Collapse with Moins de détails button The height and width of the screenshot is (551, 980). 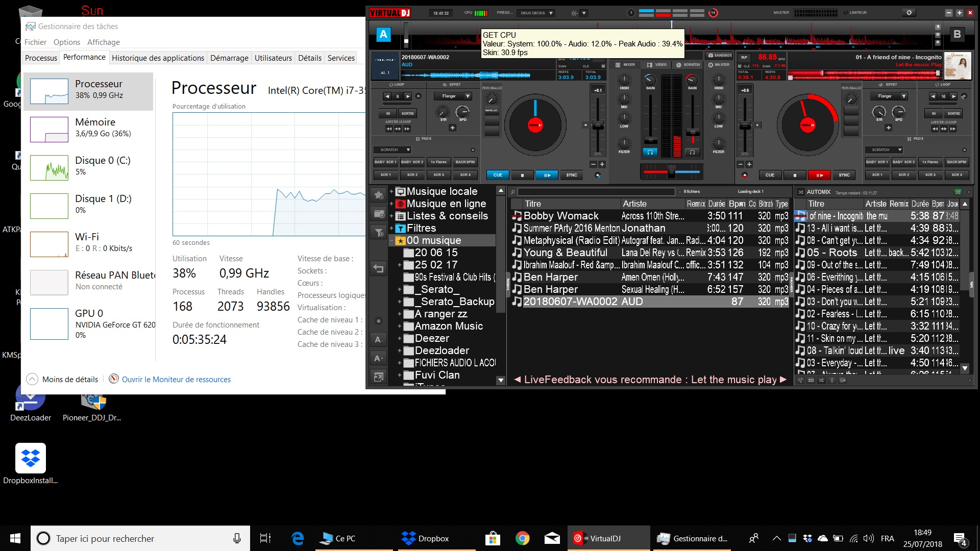point(62,379)
